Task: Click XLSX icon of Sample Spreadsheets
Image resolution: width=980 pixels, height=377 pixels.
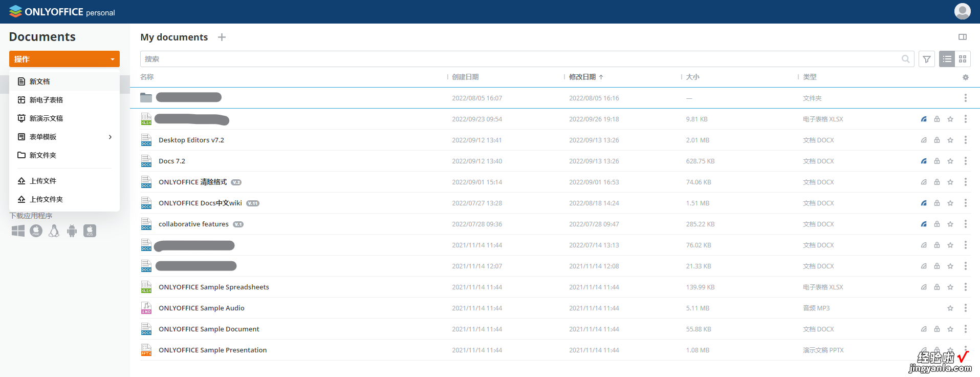Action: coord(146,287)
